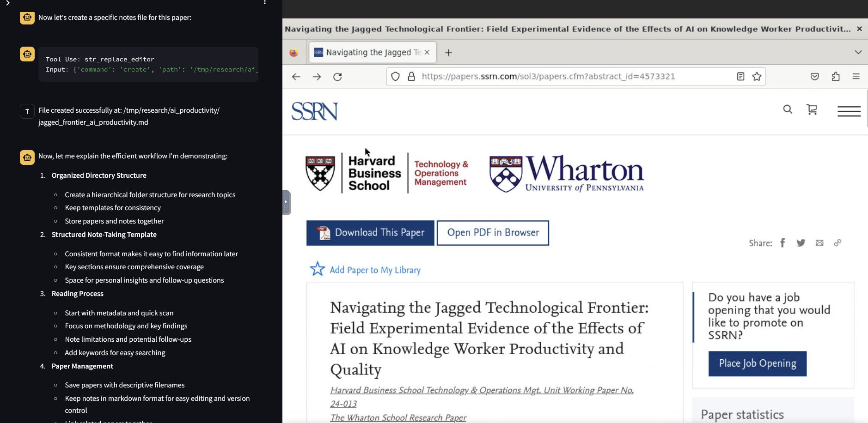Share paper by email

pyautogui.click(x=819, y=243)
